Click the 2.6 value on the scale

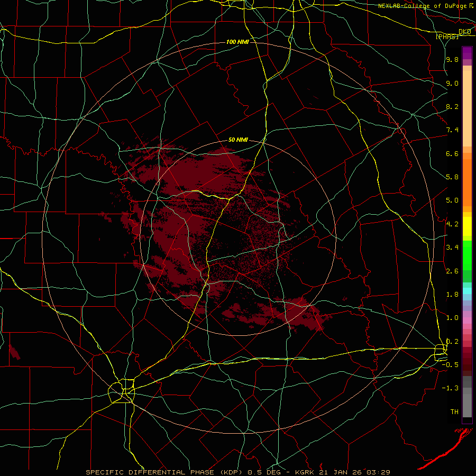click(x=452, y=271)
